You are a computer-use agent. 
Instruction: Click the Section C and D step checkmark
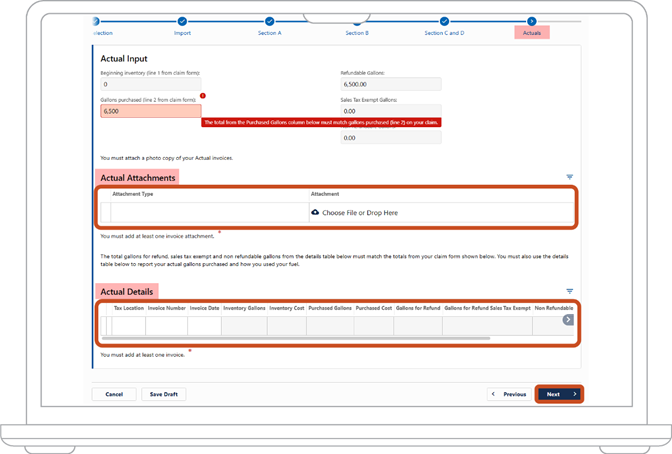point(444,21)
